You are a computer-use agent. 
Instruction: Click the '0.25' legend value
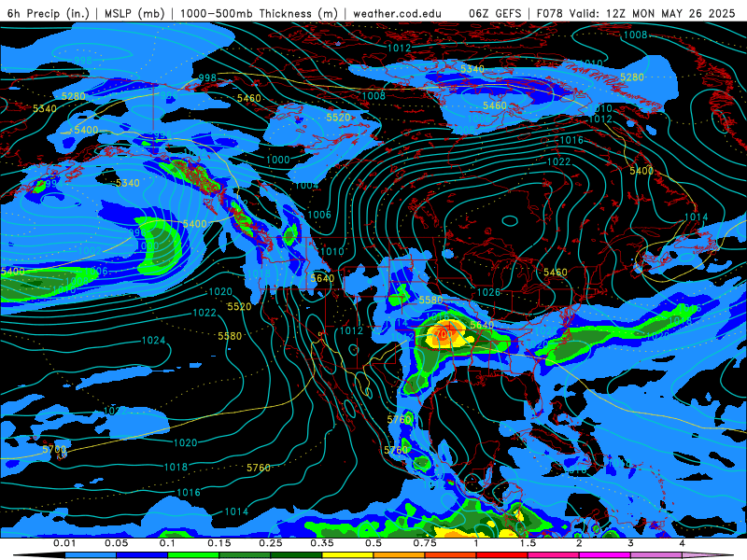270,543
